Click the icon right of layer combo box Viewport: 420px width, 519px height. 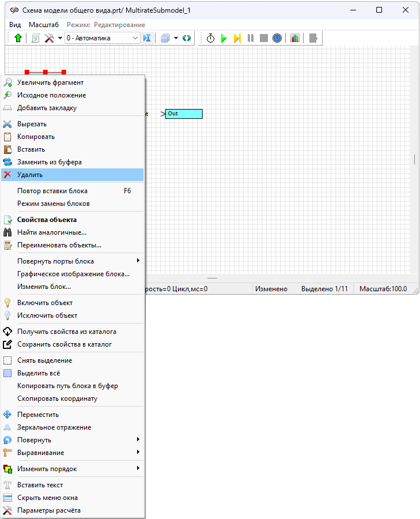(x=147, y=38)
